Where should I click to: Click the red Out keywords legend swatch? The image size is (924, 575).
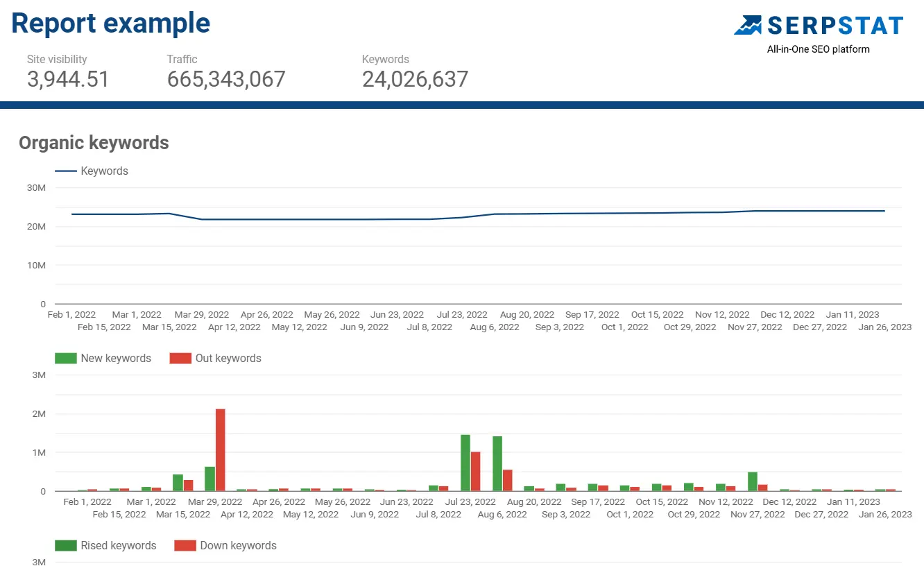[x=180, y=359]
